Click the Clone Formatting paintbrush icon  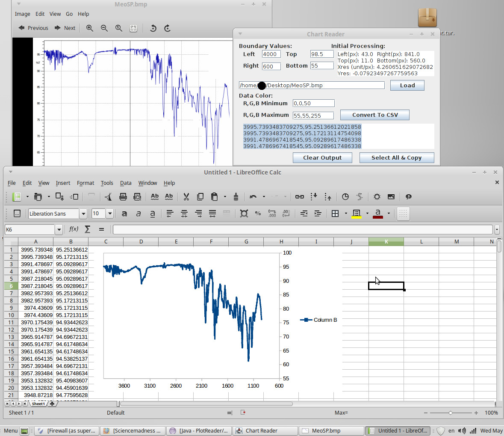pos(236,197)
